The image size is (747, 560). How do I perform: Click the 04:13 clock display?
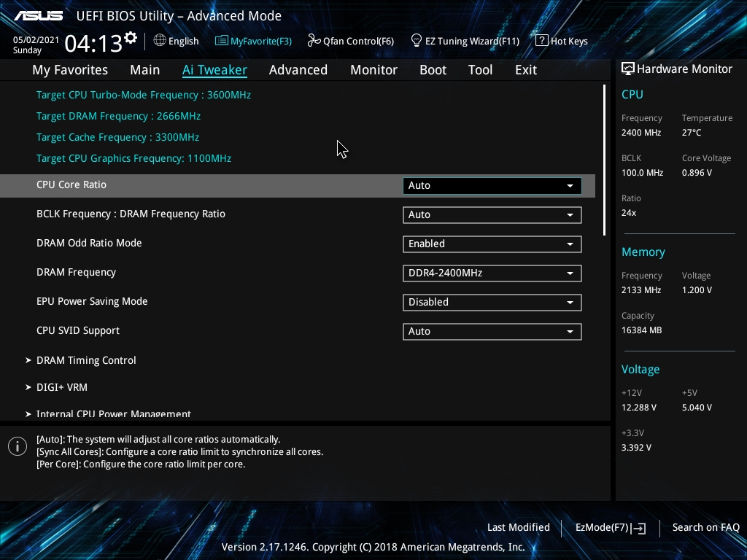point(93,44)
